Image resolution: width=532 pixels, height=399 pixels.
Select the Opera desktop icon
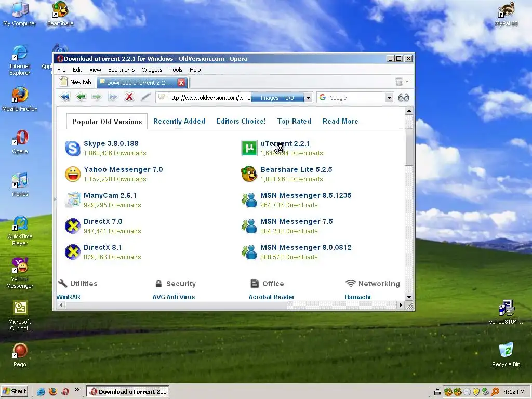(20, 142)
